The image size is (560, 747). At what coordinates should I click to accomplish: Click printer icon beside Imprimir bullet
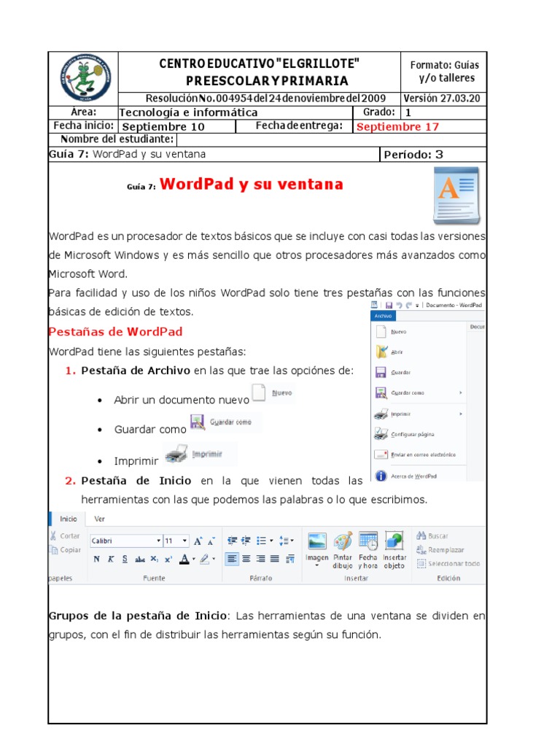[x=176, y=454]
